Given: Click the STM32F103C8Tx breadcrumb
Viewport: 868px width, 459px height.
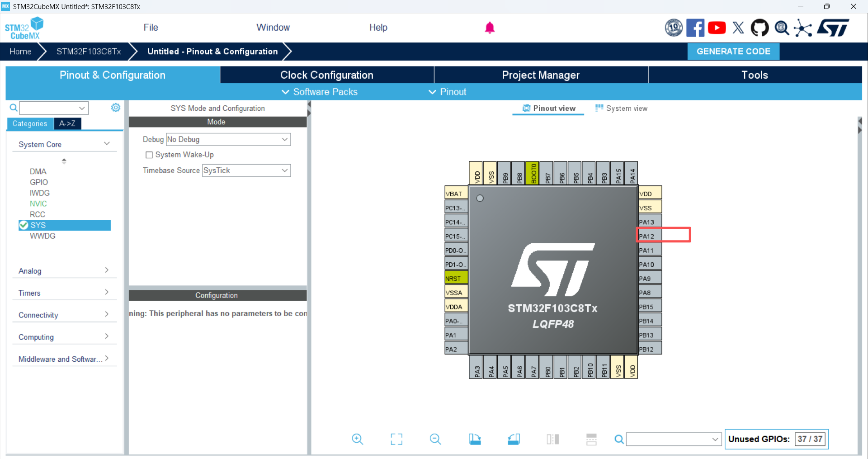Looking at the screenshot, I should 89,52.
